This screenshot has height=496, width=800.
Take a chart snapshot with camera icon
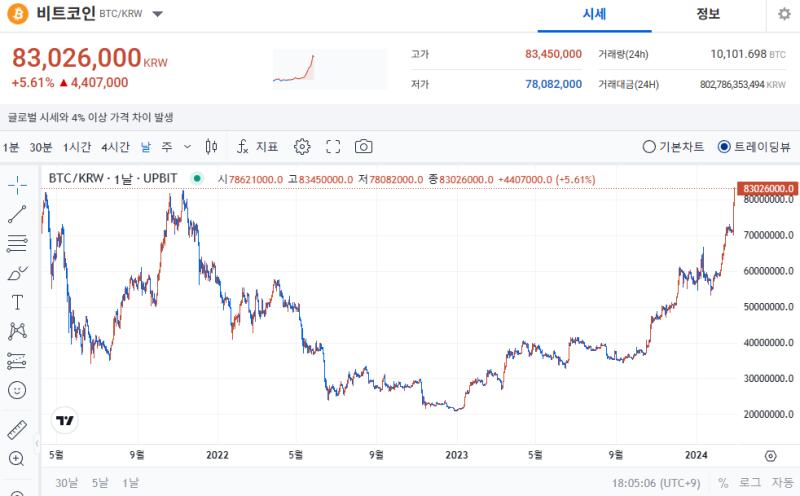click(x=364, y=147)
